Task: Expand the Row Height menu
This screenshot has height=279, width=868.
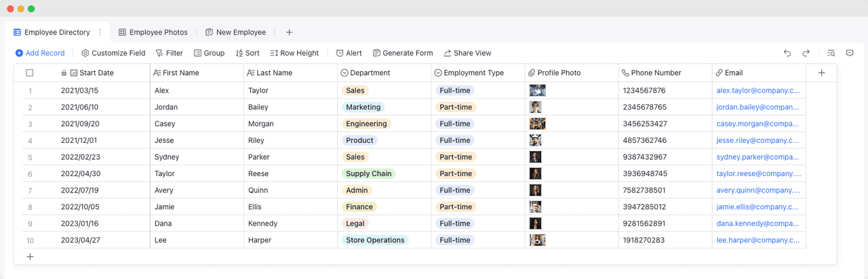Action: tap(294, 53)
